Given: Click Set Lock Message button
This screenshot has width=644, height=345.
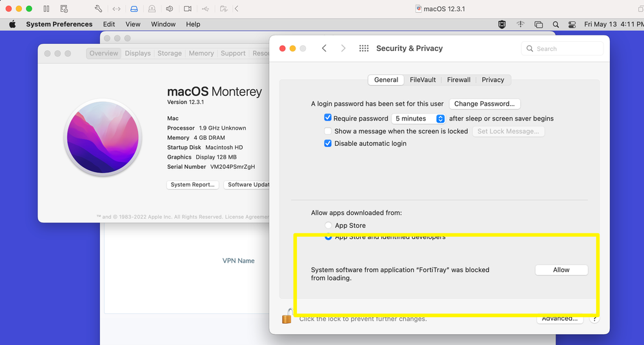Looking at the screenshot, I should click(508, 132).
